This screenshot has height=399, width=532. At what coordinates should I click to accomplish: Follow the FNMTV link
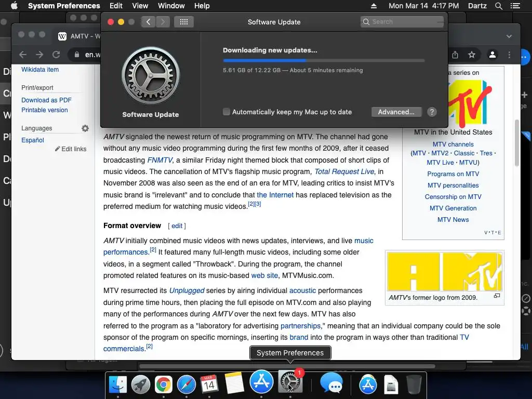pyautogui.click(x=160, y=160)
